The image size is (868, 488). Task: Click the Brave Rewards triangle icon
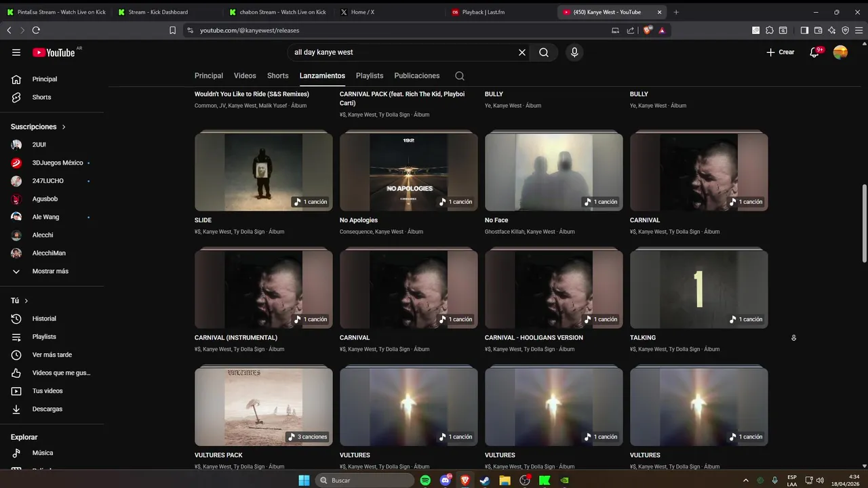point(662,30)
